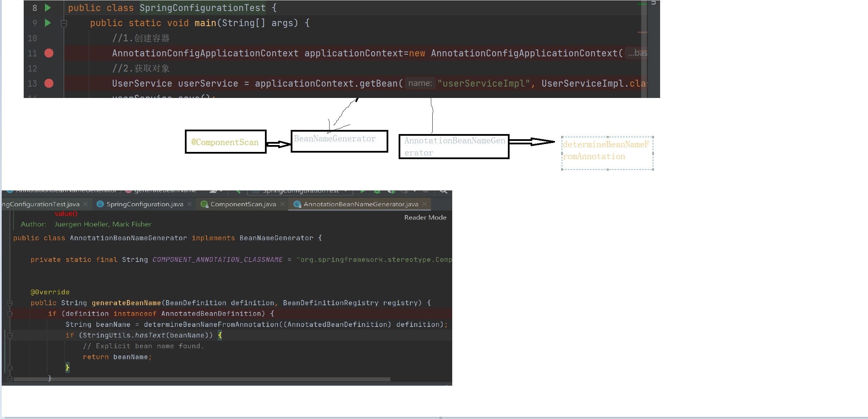The image size is (868, 419).
Task: Click the class icon on AnnotationBeanNameGenerator.java tab
Action: point(298,204)
